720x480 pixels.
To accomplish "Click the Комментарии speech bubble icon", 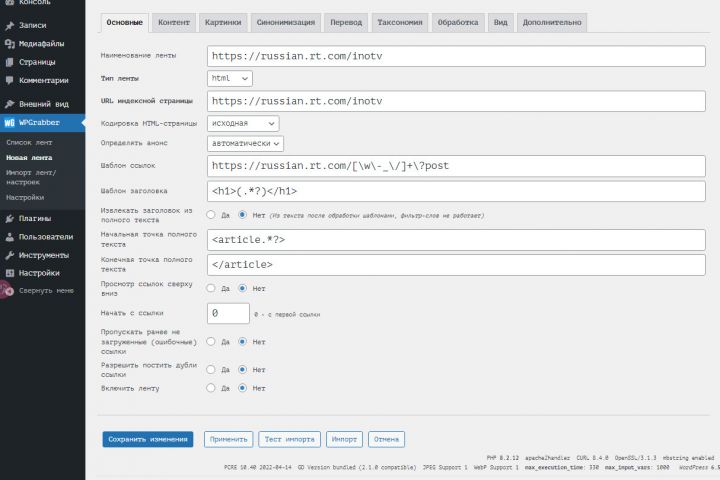I will 10,80.
